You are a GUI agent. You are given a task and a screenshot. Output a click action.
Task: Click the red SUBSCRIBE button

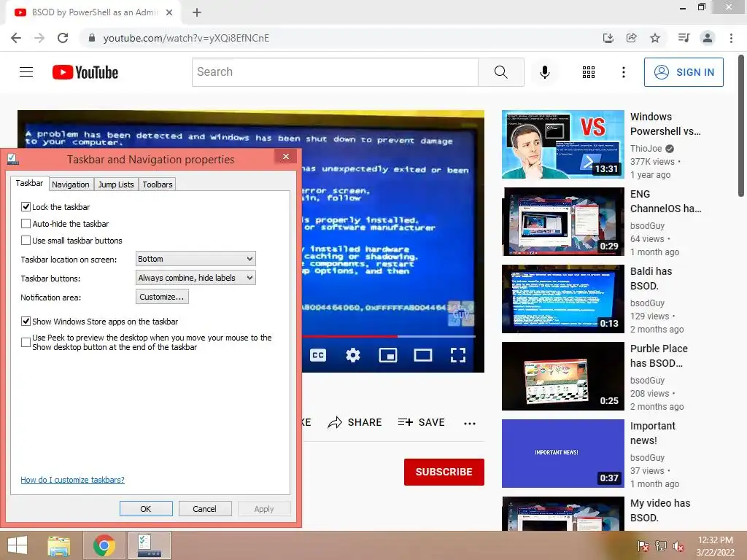click(x=444, y=472)
